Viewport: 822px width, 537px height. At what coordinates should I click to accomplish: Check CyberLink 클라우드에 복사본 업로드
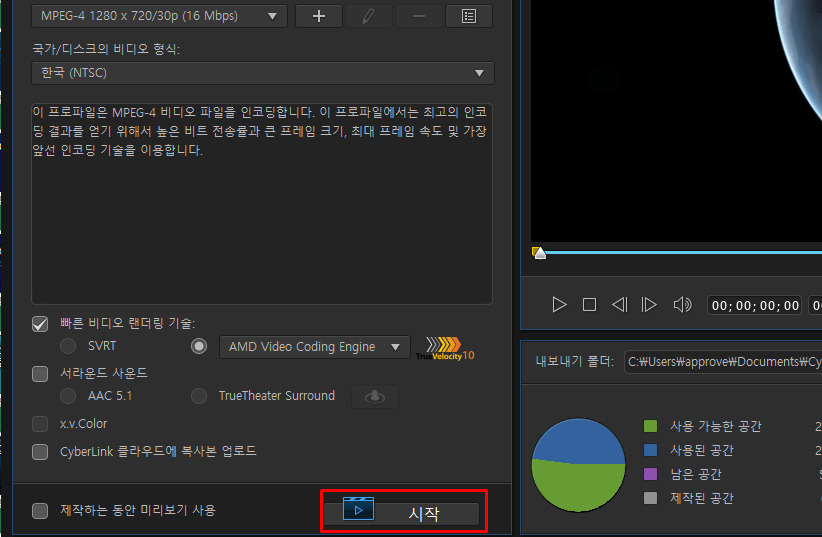pyautogui.click(x=40, y=452)
